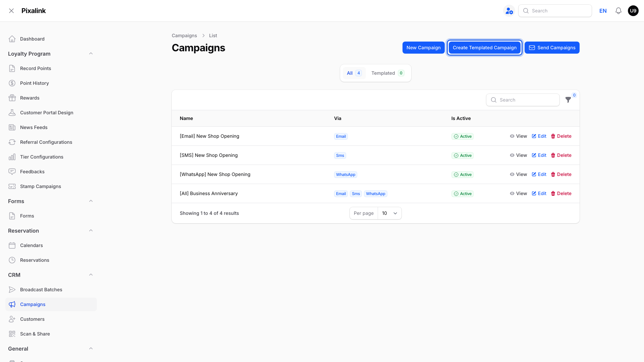
Task: Click New Campaign button
Action: (423, 48)
